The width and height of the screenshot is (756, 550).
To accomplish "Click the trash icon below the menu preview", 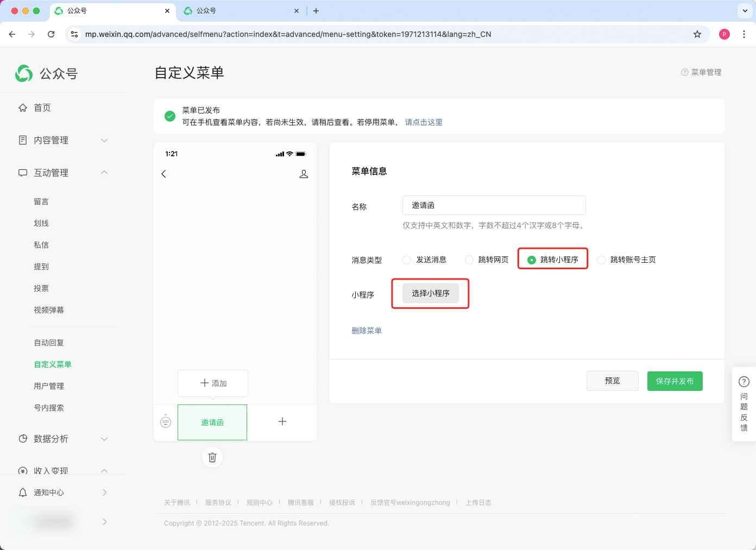I will [x=212, y=457].
